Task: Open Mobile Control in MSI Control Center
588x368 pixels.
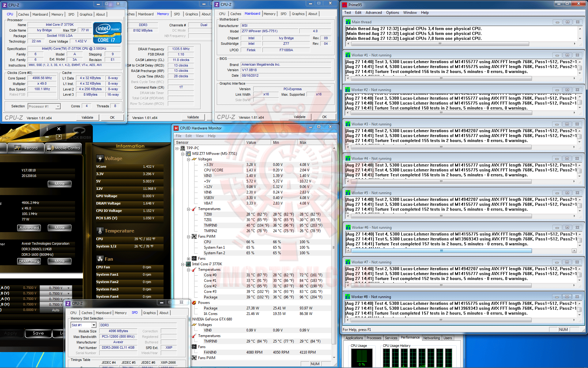Action: point(63,148)
